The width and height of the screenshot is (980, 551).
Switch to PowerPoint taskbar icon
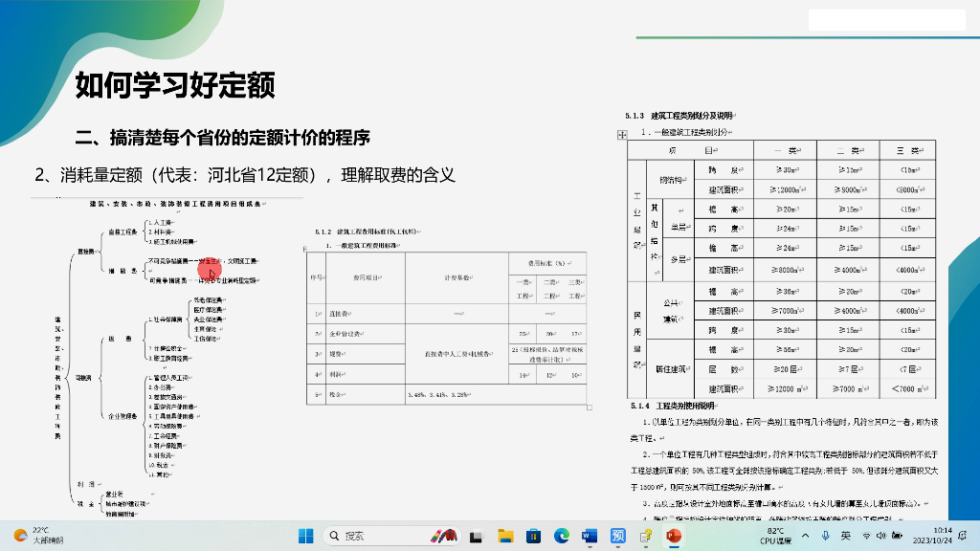click(x=674, y=536)
